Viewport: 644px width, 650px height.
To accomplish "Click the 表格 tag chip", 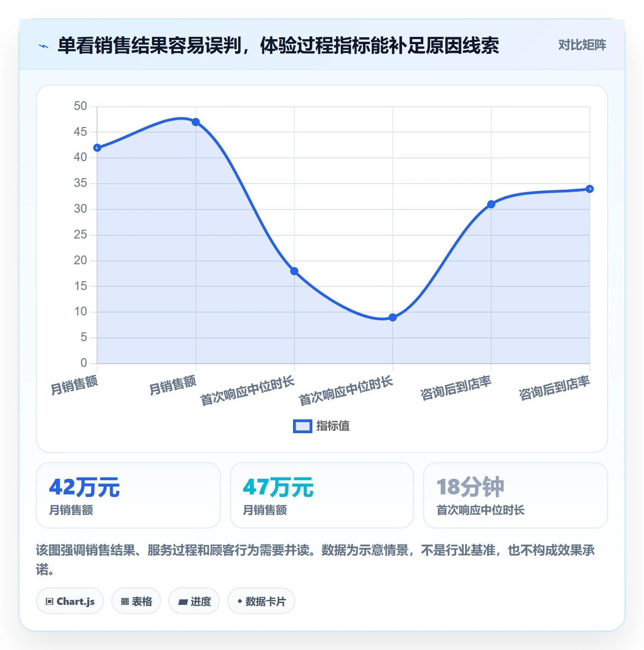I will pyautogui.click(x=136, y=601).
